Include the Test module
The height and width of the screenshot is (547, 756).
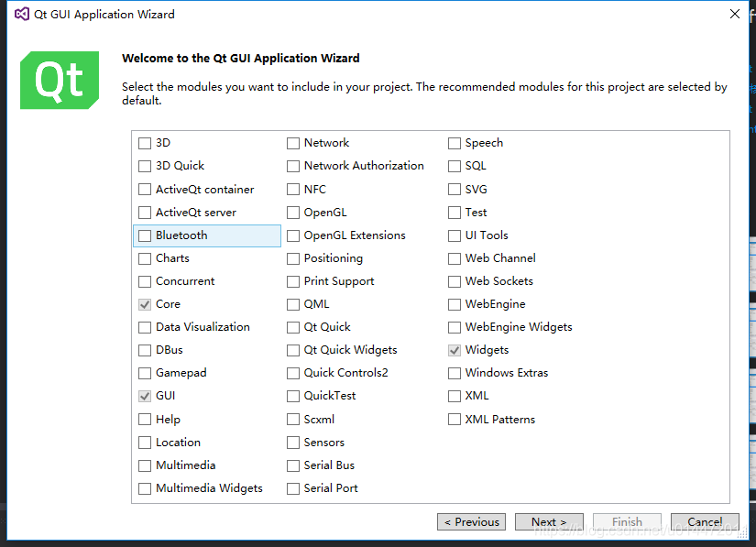tap(455, 213)
